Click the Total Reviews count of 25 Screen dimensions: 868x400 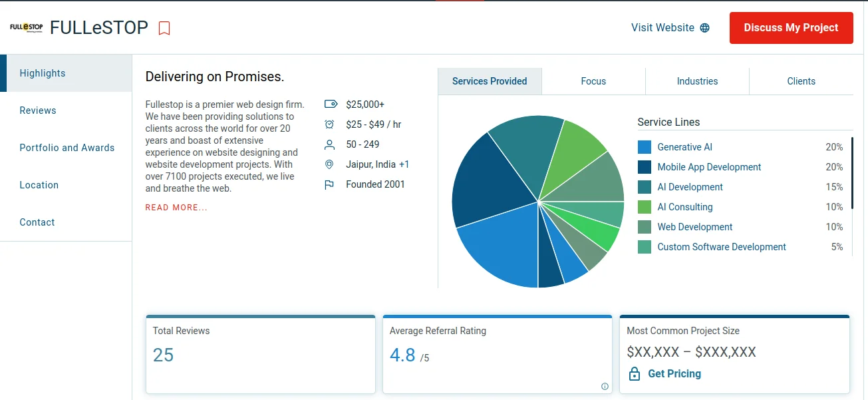tap(163, 355)
